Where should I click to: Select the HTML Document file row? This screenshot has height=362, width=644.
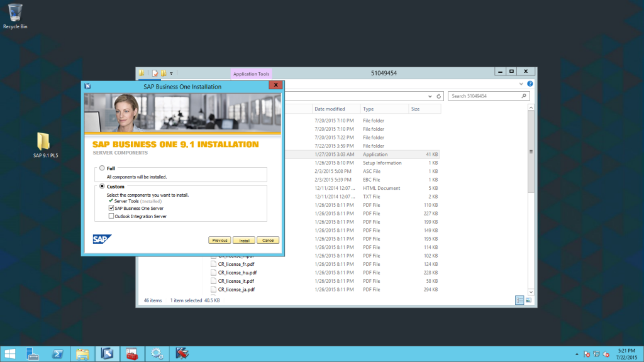pos(362,188)
